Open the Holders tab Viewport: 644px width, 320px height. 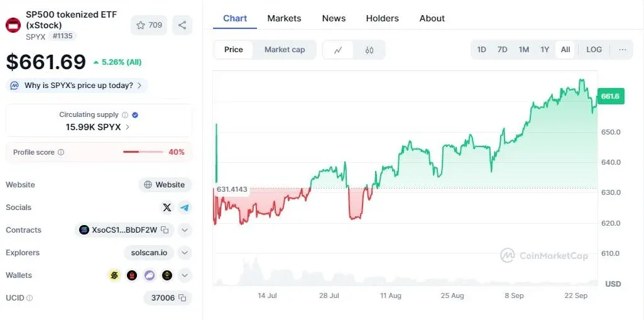pos(382,18)
